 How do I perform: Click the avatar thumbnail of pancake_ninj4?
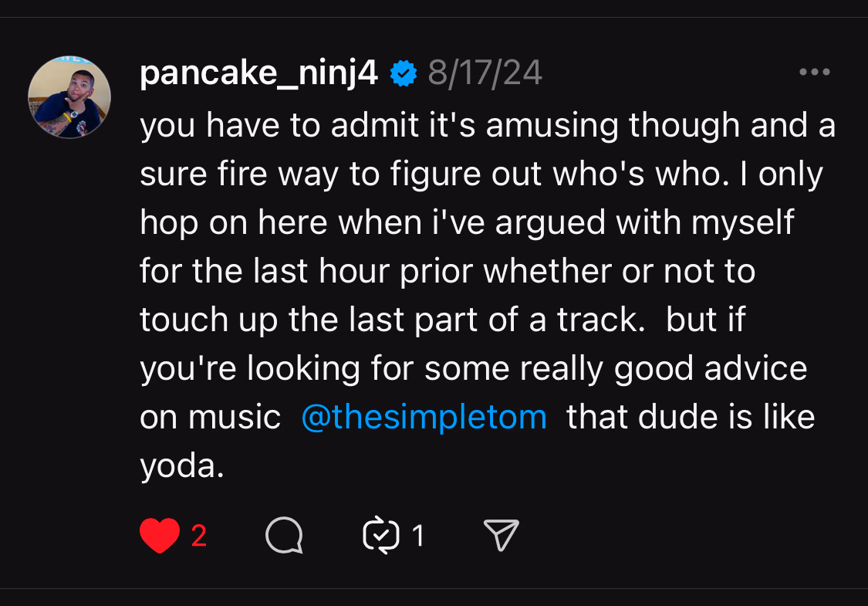(x=69, y=96)
